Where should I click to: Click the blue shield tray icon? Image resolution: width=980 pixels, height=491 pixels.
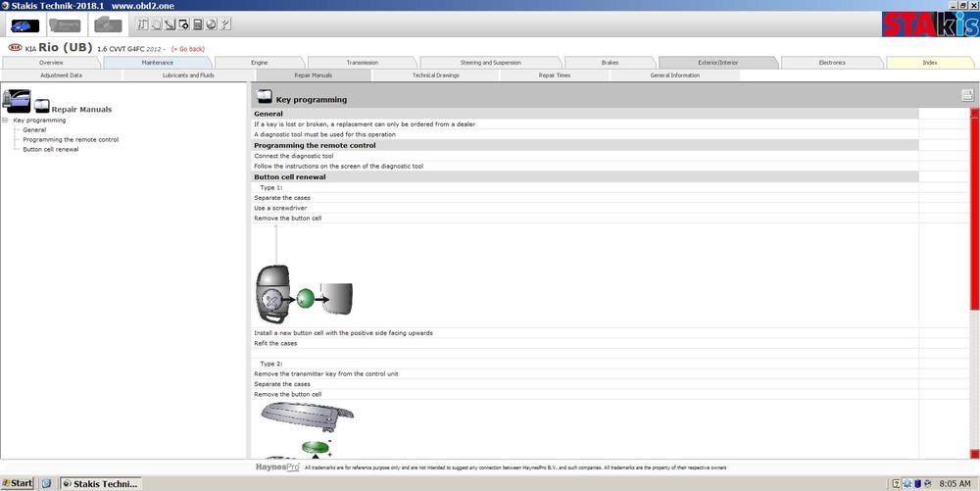(917, 483)
